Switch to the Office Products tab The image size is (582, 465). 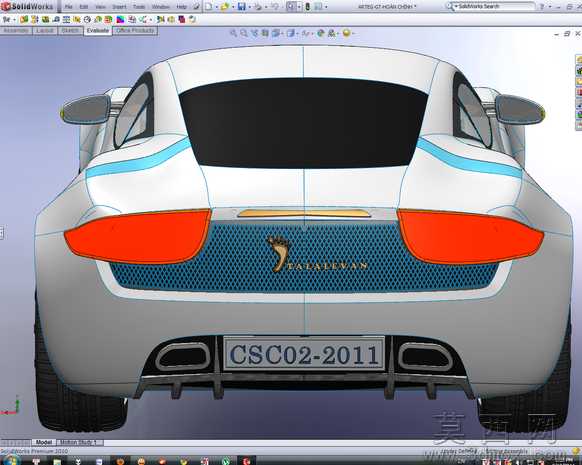tap(135, 30)
